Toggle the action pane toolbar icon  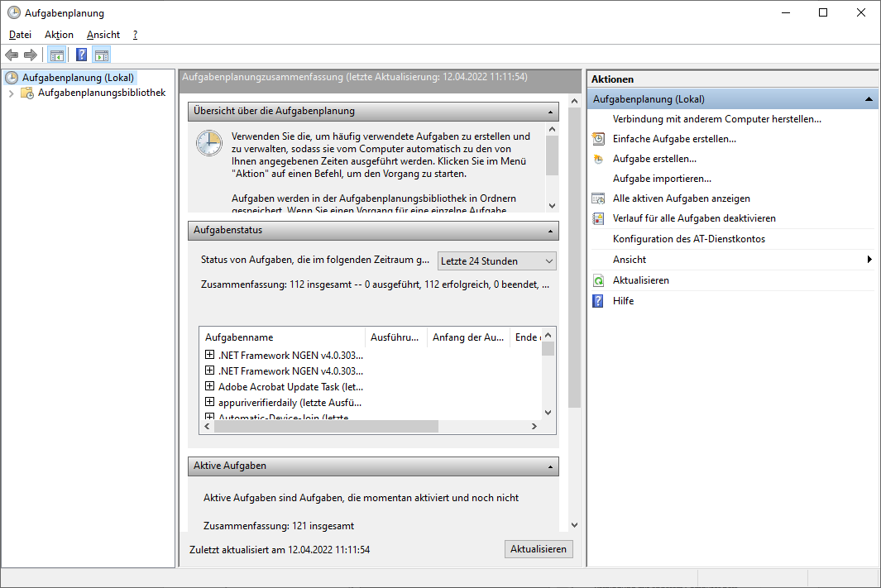(102, 55)
